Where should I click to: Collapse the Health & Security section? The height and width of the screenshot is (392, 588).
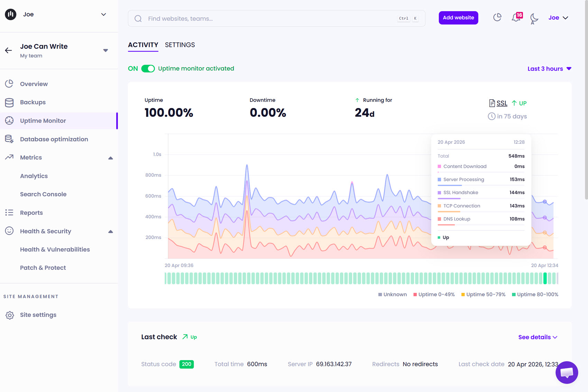click(x=110, y=231)
